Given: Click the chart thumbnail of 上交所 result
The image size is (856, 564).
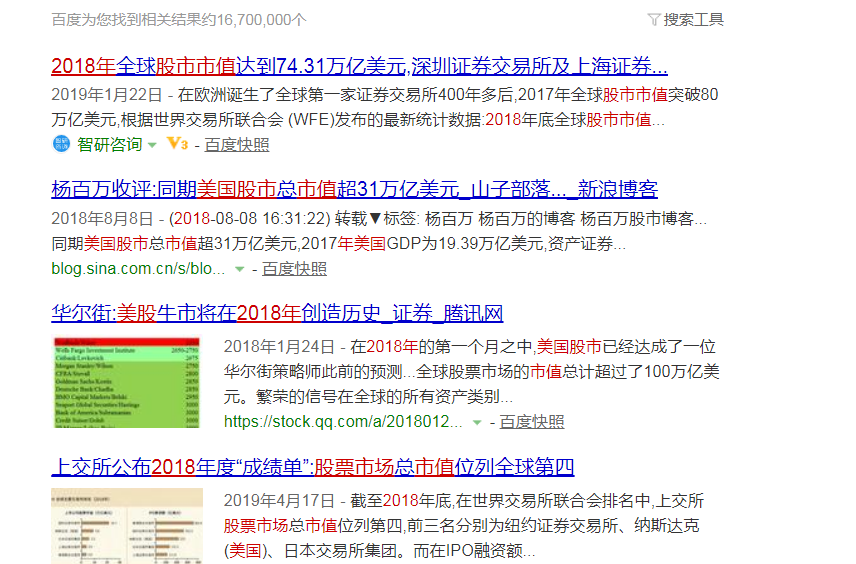Looking at the screenshot, I should [127, 526].
